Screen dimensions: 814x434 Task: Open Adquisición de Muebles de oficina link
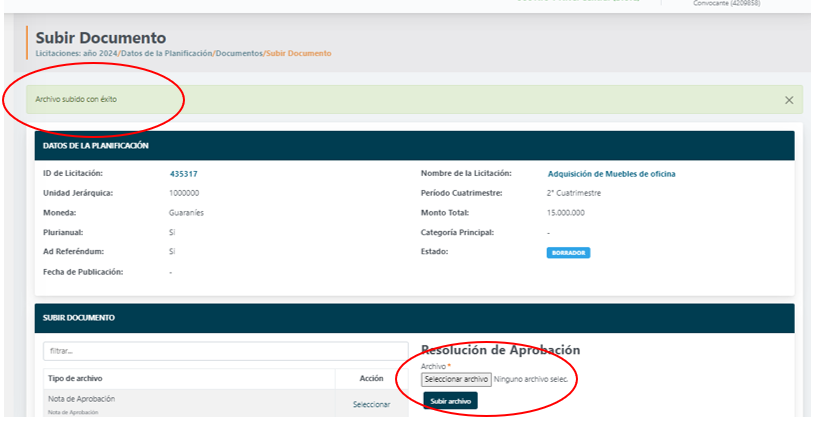click(612, 174)
